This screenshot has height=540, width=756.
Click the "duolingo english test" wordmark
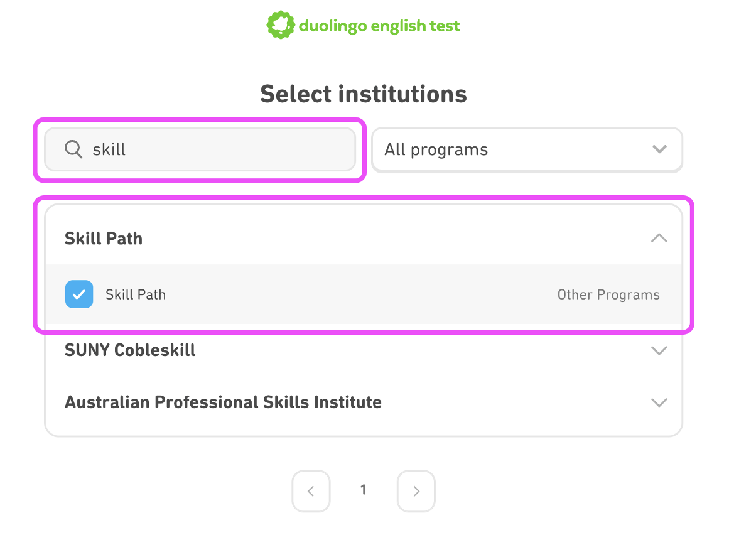tap(379, 26)
